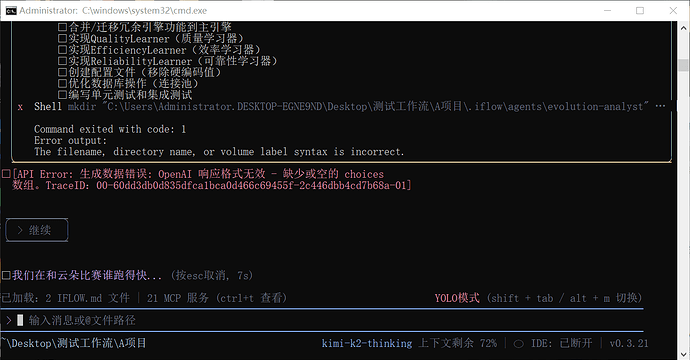Click the \Desktop\测试工作流\A项目 path text

tap(74, 343)
